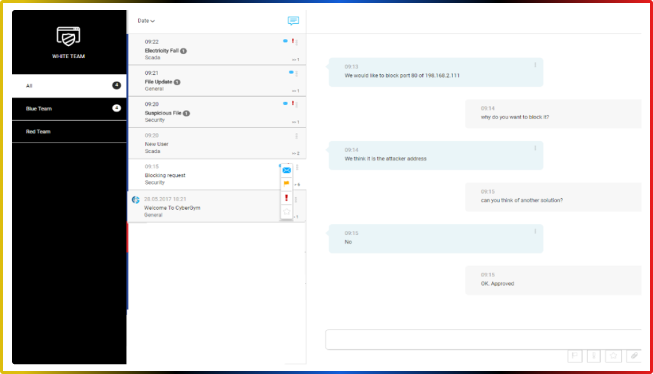Click the star button below message input

(x=613, y=356)
